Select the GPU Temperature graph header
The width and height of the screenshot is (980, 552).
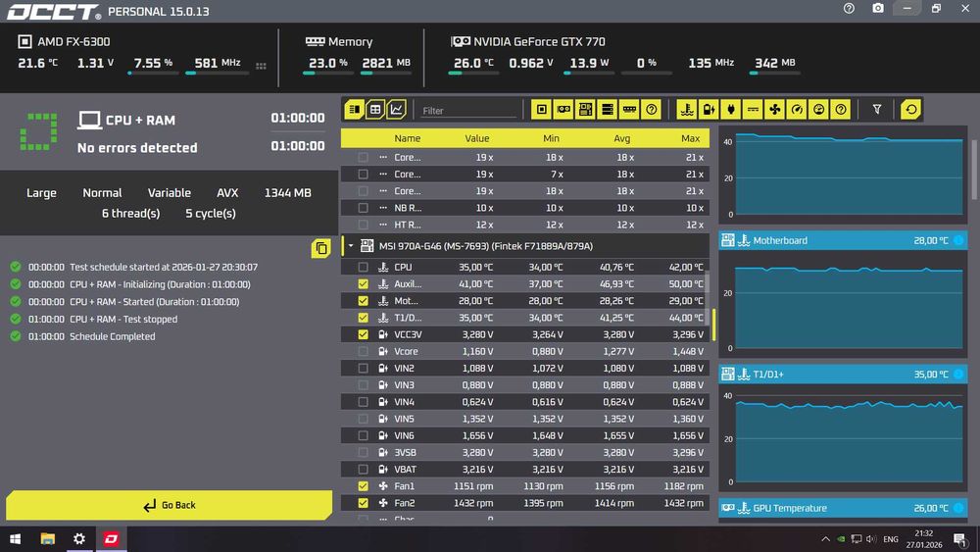click(843, 508)
